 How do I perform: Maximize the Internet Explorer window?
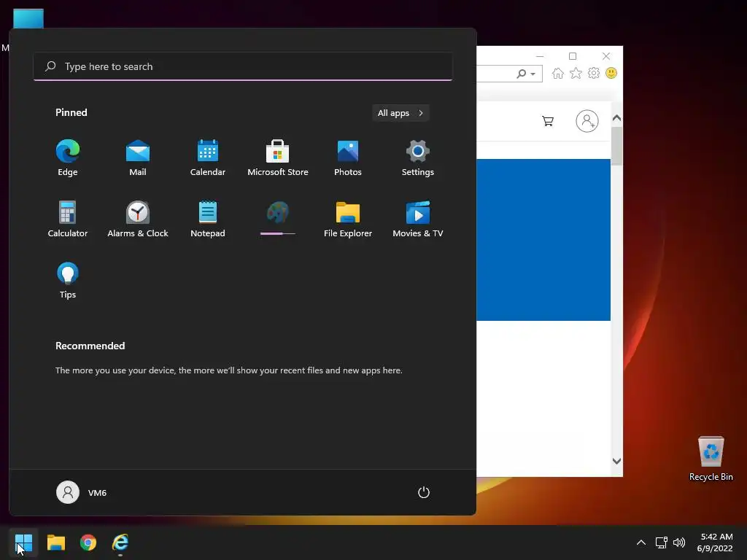click(573, 56)
